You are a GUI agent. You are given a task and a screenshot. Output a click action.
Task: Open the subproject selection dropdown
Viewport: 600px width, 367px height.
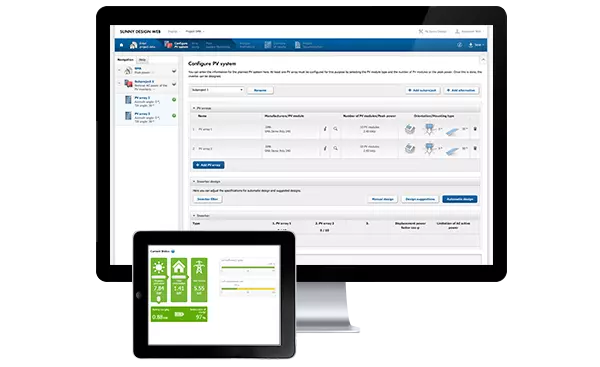pyautogui.click(x=217, y=90)
